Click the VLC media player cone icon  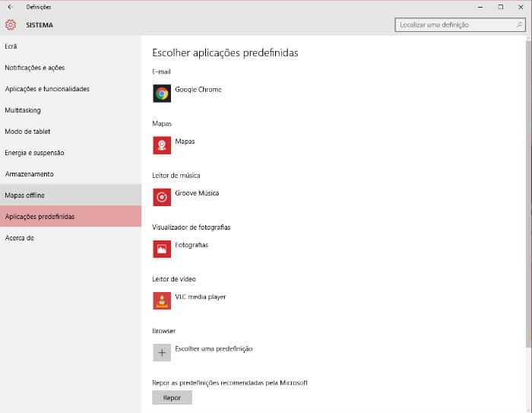point(162,300)
